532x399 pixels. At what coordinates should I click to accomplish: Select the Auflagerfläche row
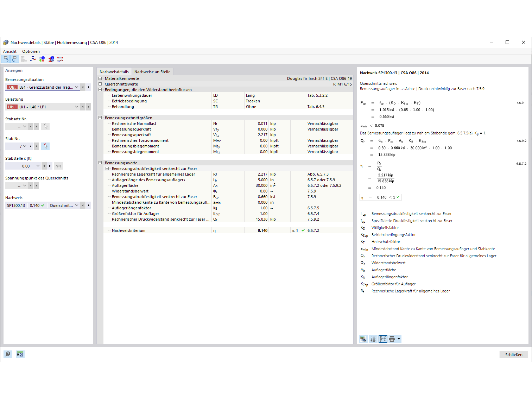(228, 185)
